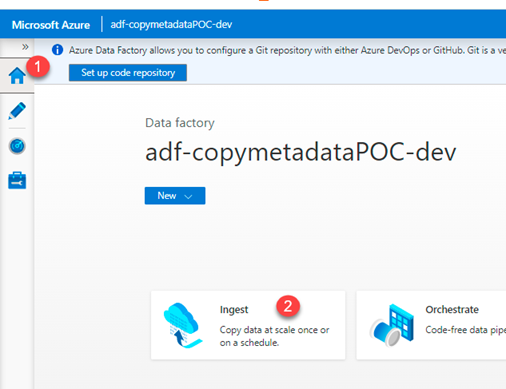506x389 pixels.
Task: Click the Data factory label
Action: click(180, 123)
